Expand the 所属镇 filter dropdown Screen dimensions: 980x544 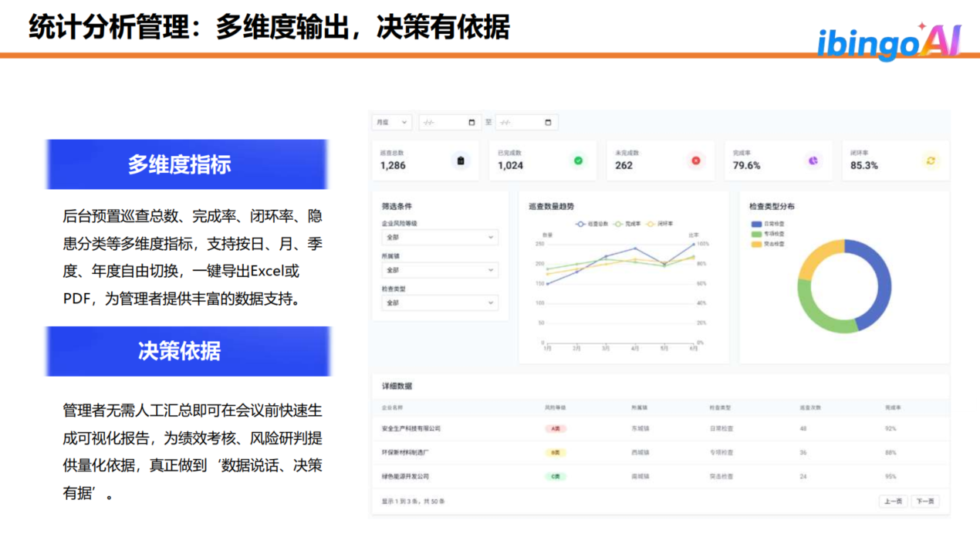click(440, 270)
